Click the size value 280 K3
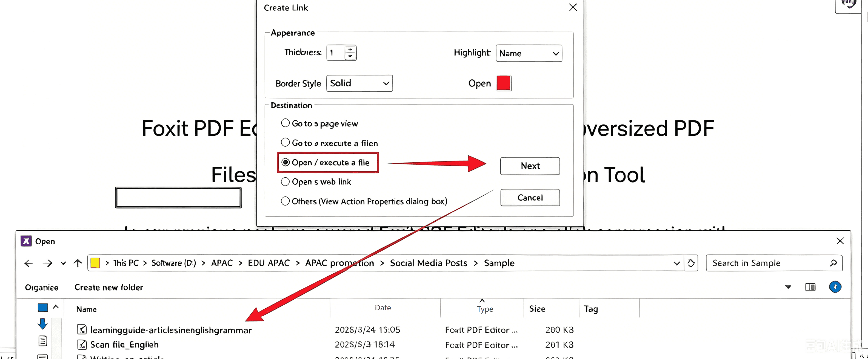Screen dimensions: 868x359 pos(559,330)
